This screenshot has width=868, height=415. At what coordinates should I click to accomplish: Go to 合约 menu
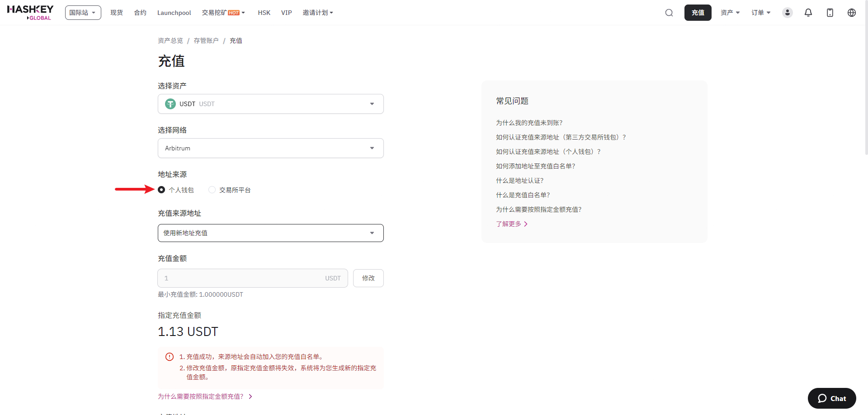140,13
